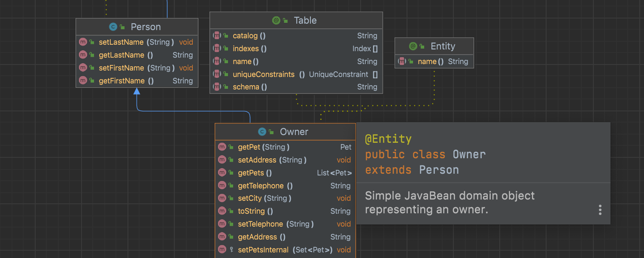Viewport: 644px width, 258px height.
Task: Click method icon beside getPet
Action: [x=222, y=147]
